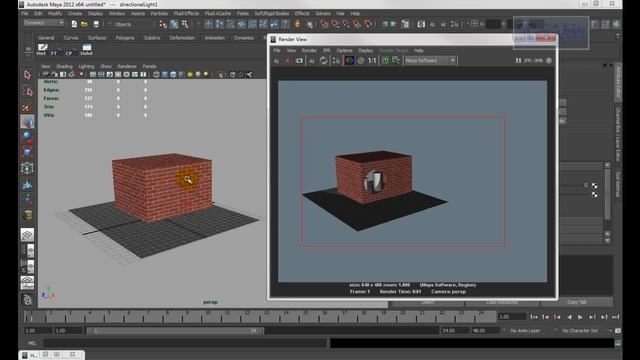Viewport: 640px width, 360px height.
Task: Open the Fluid Effects menu
Action: (186, 13)
